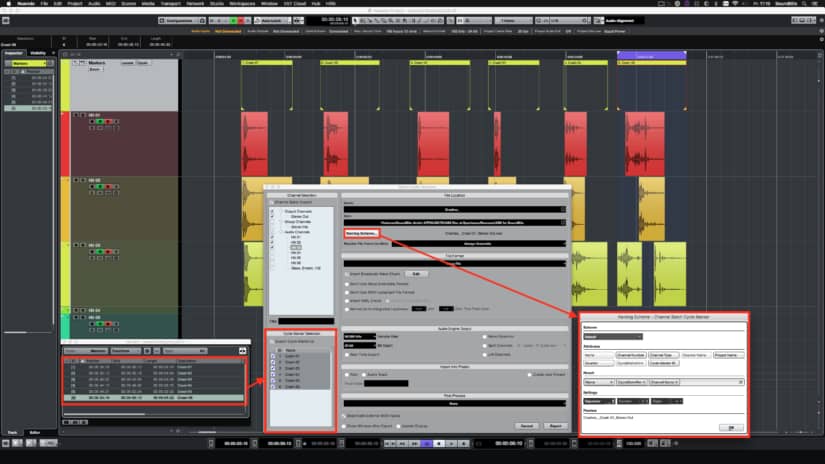Clear the Result tokens with the X icon
The image size is (825, 464).
click(x=741, y=382)
